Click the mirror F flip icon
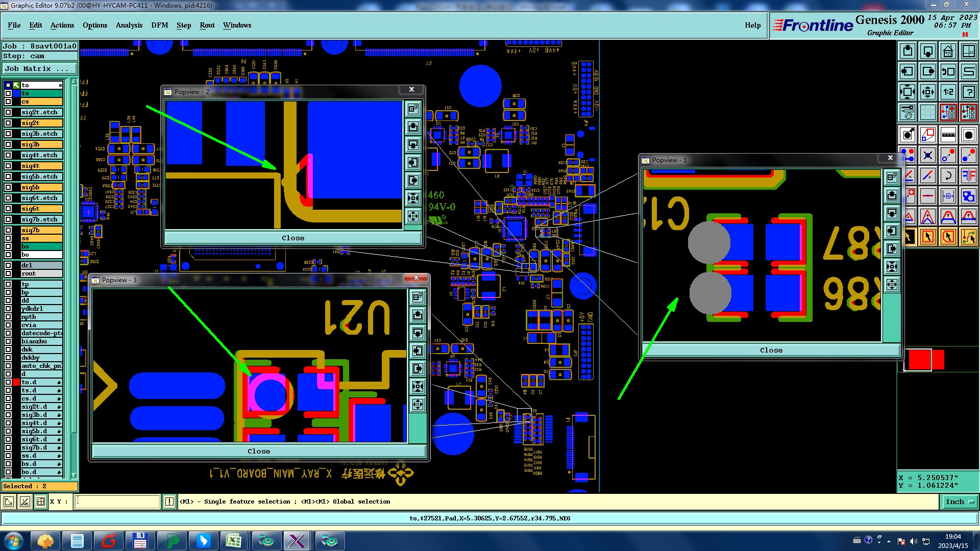 coord(968,176)
